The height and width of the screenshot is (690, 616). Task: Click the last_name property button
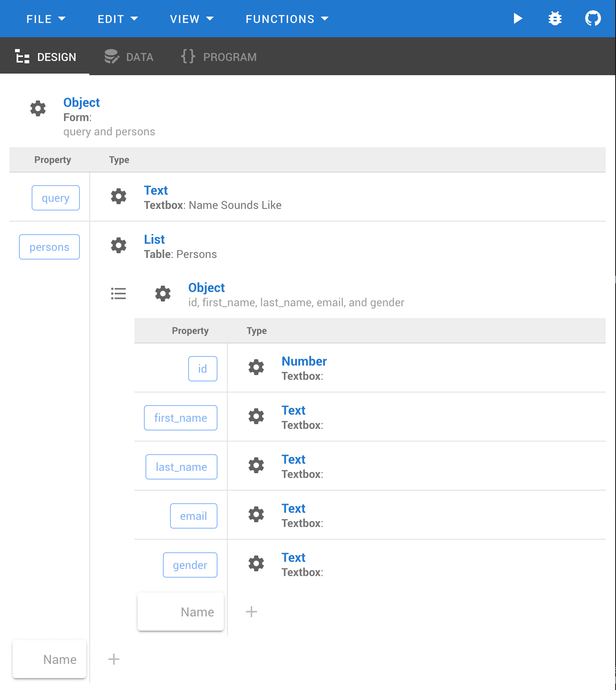click(x=181, y=467)
